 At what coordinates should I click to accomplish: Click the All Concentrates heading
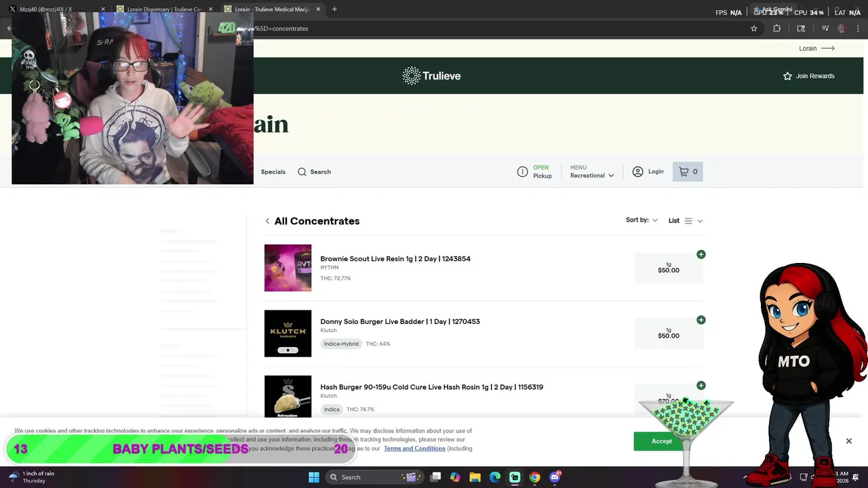pyautogui.click(x=317, y=221)
